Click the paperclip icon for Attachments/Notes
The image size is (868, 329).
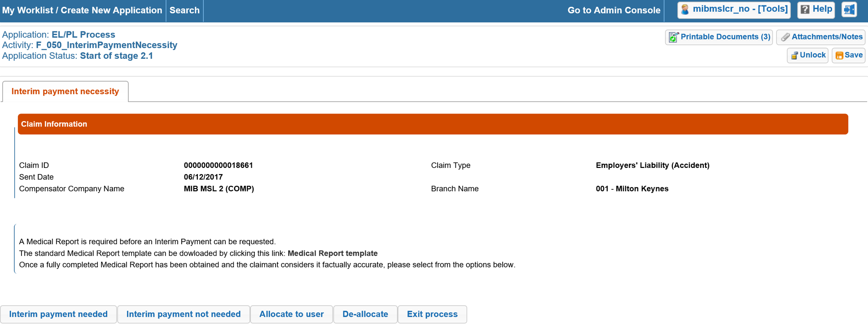(x=785, y=37)
